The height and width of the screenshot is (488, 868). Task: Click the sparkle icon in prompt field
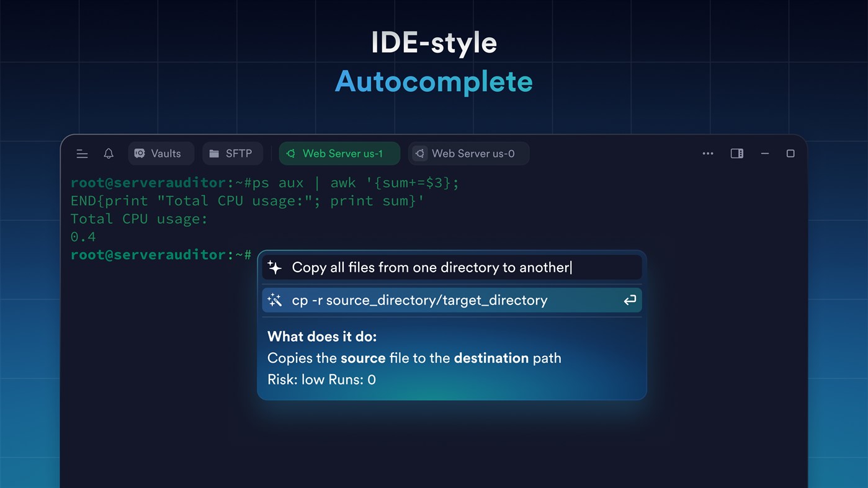point(274,267)
